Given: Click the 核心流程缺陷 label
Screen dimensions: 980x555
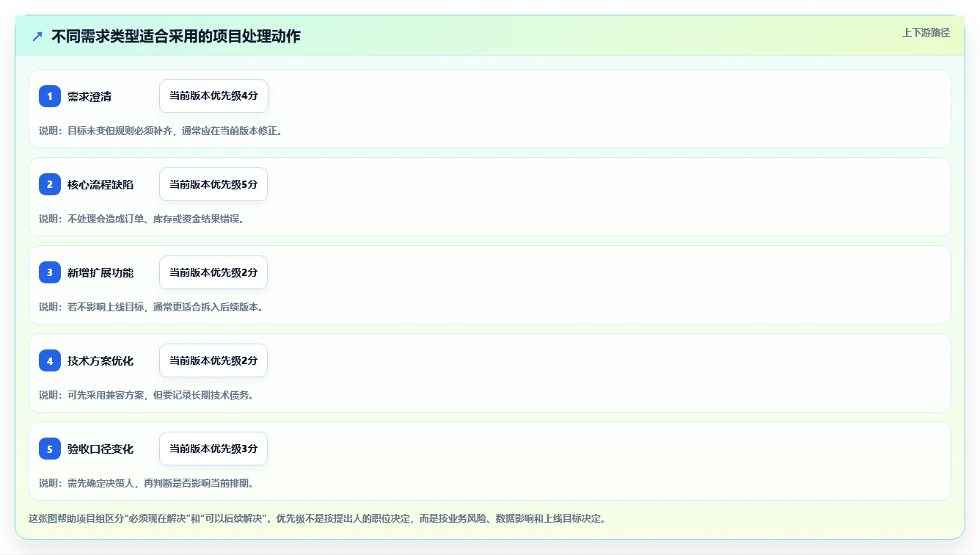Looking at the screenshot, I should pos(100,185).
